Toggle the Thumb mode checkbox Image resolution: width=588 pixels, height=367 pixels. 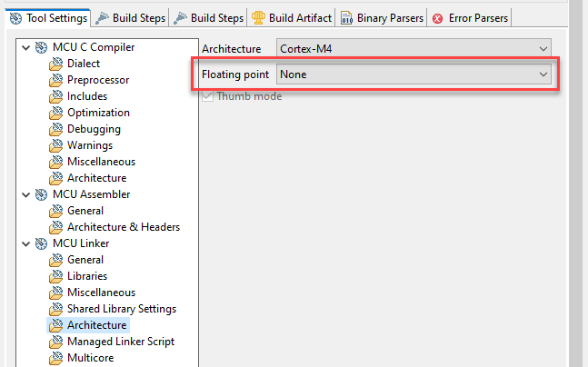tap(208, 96)
